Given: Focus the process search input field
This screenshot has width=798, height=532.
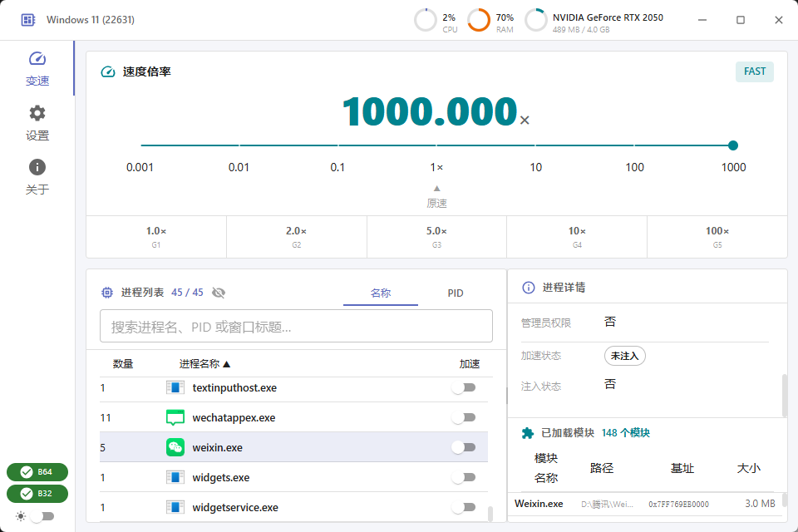Looking at the screenshot, I should [296, 327].
